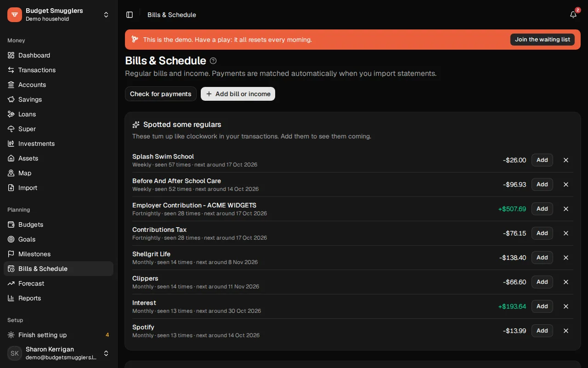Open the notifications bell
This screenshot has width=588, height=368.
pyautogui.click(x=573, y=15)
